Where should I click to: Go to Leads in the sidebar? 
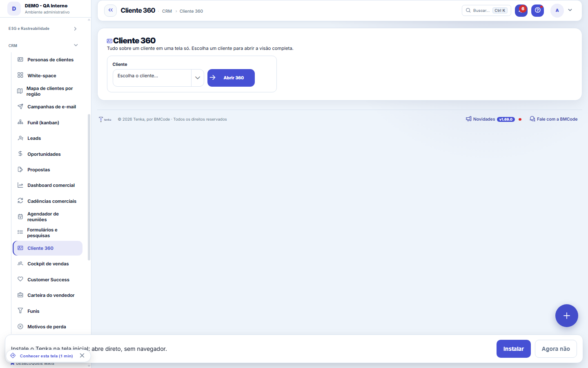tap(48, 138)
